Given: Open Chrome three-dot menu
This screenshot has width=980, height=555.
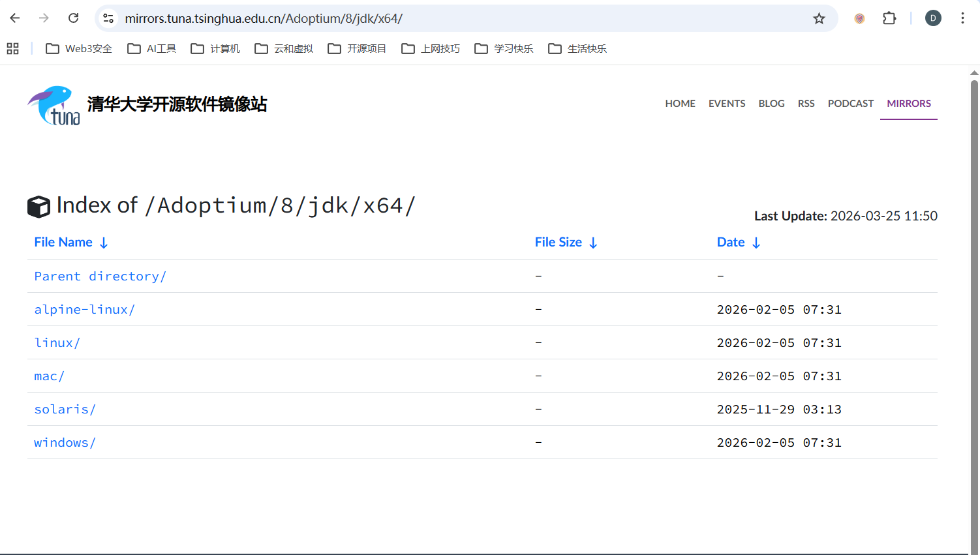Looking at the screenshot, I should click(962, 18).
